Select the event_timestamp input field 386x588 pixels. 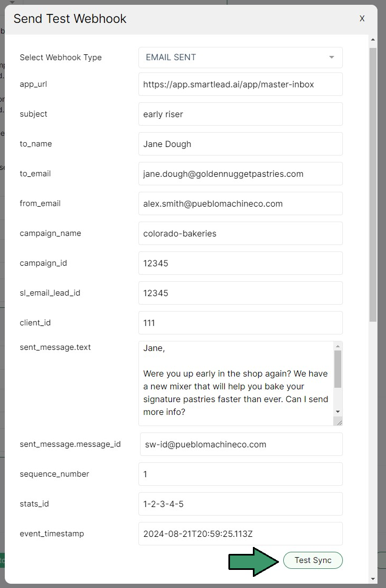point(240,534)
